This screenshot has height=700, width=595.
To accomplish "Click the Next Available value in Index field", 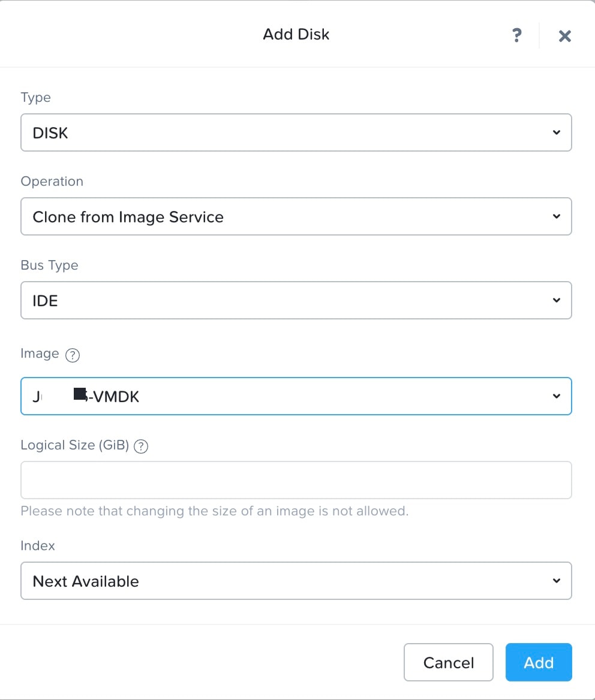I will click(x=85, y=581).
